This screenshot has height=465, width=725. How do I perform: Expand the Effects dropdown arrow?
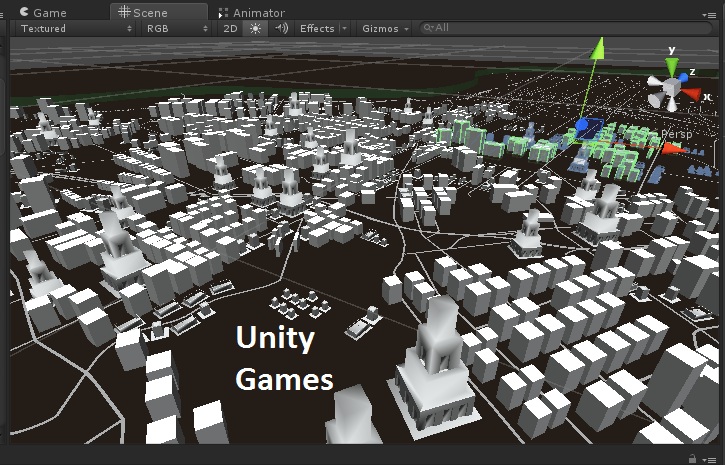tap(344, 29)
